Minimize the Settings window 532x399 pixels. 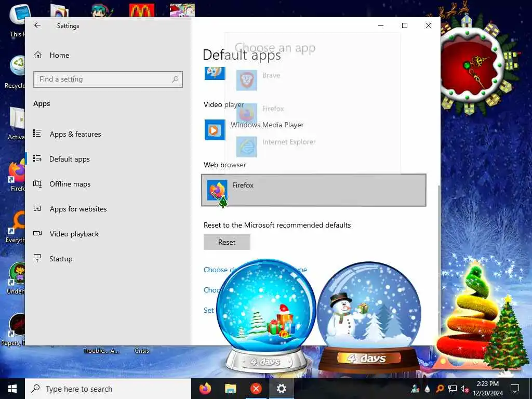point(381,25)
